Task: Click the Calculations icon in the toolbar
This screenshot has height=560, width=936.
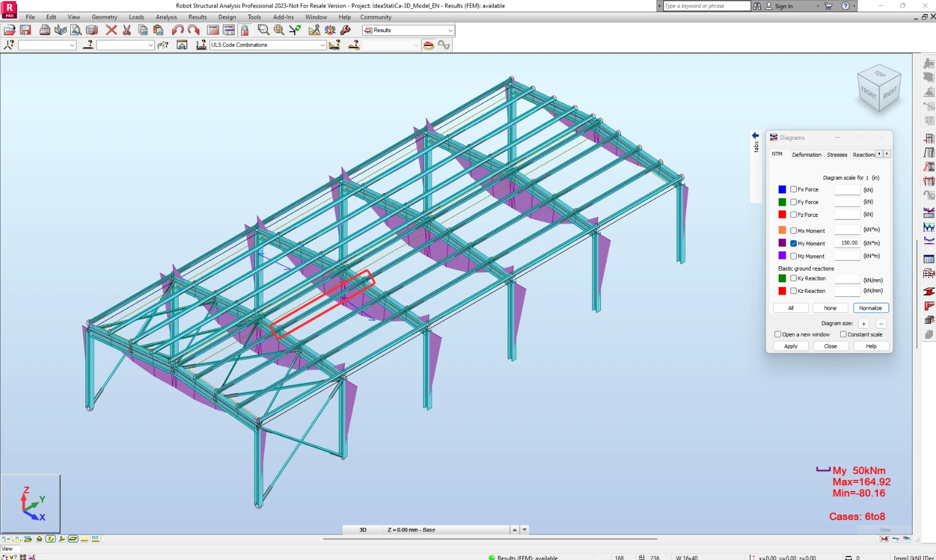Action: pyautogui.click(x=213, y=30)
